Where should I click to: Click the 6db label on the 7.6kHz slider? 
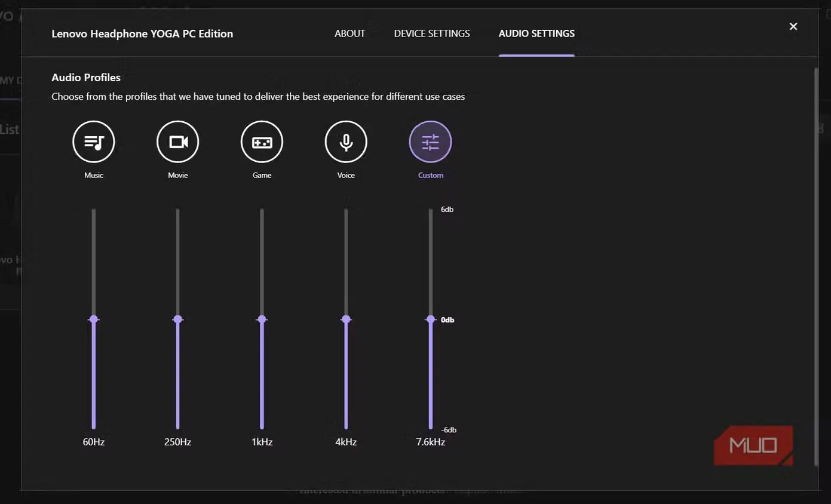coord(447,210)
